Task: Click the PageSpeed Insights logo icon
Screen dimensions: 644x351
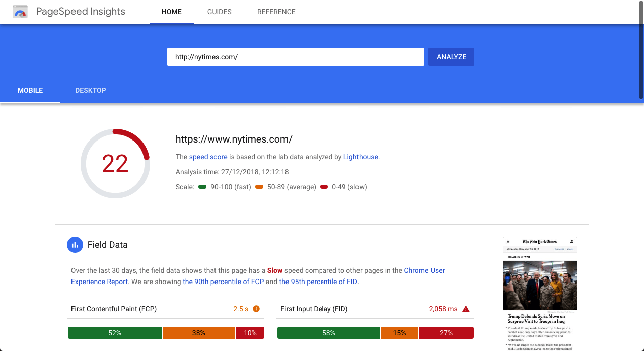Action: (x=20, y=12)
